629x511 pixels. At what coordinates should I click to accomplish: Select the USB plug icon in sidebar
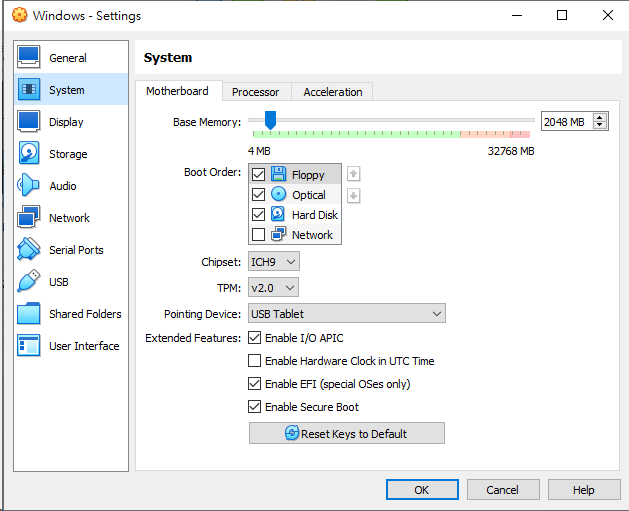coord(29,282)
